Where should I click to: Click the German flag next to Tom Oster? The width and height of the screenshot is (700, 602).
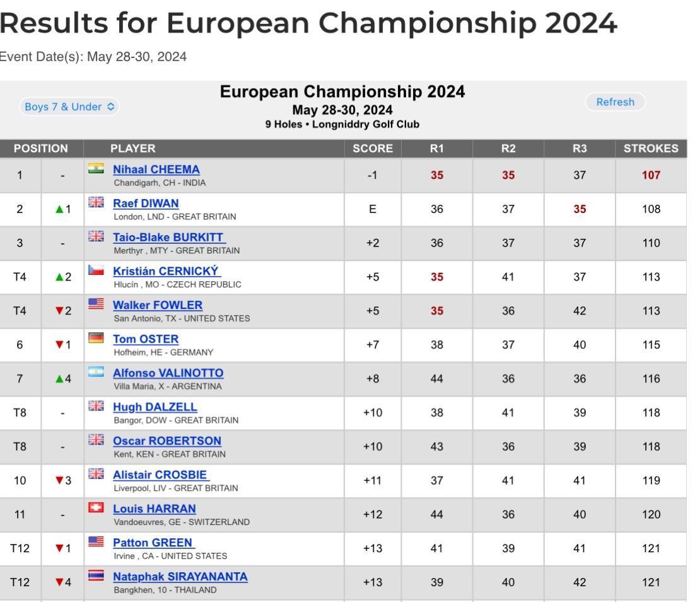96,338
